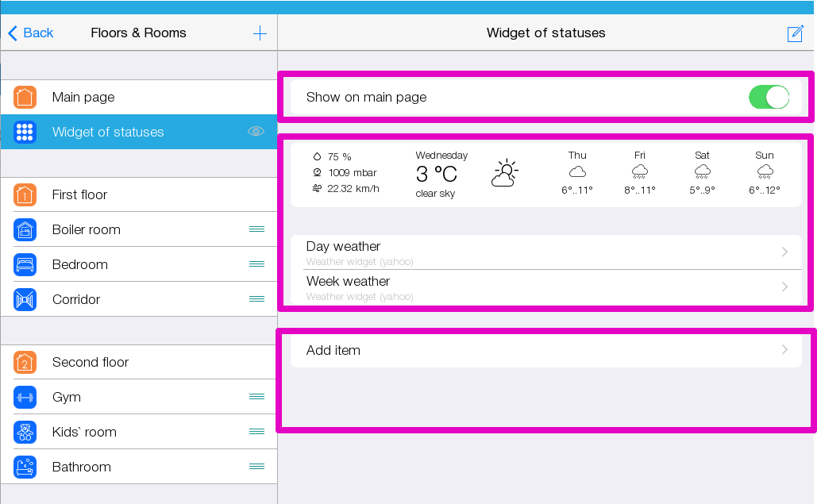Open the Add item row
The width and height of the screenshot is (821, 504).
point(545,350)
